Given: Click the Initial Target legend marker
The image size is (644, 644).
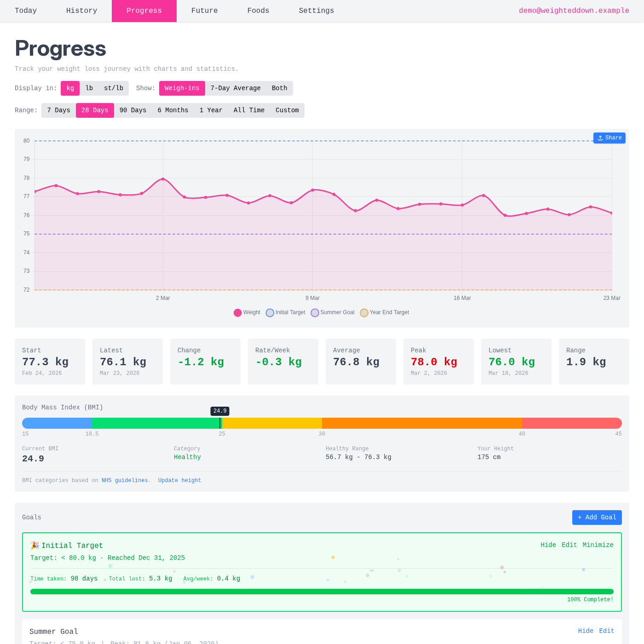Looking at the screenshot, I should click(x=270, y=312).
